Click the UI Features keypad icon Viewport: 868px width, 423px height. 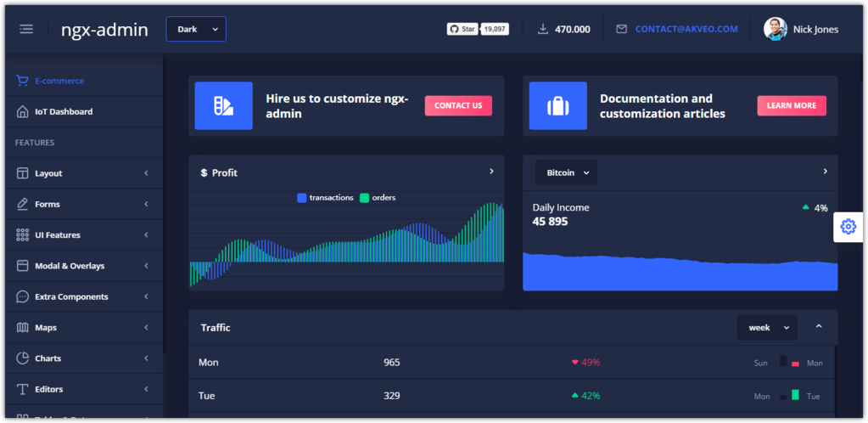click(x=23, y=235)
